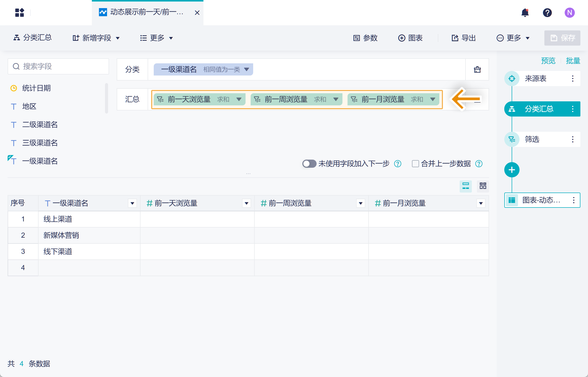This screenshot has width=588, height=377.
Task: Click the clear icon in 分类 row
Action: pos(477,69)
